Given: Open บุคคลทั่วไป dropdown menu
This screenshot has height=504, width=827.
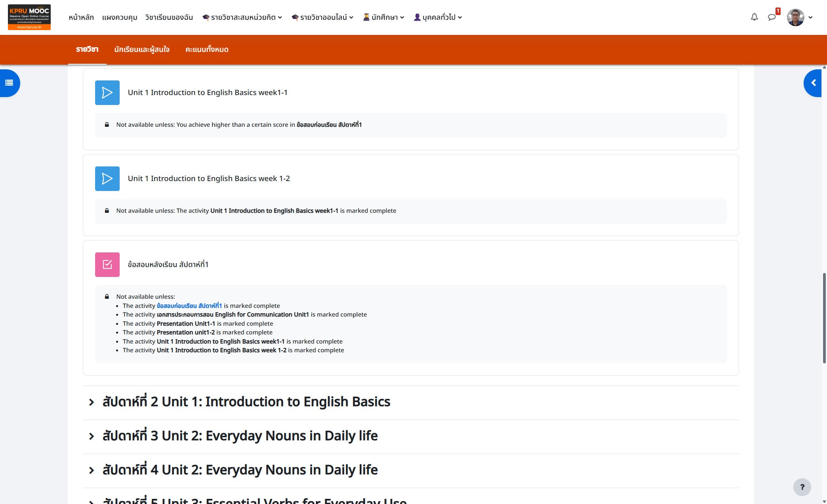Looking at the screenshot, I should [438, 17].
